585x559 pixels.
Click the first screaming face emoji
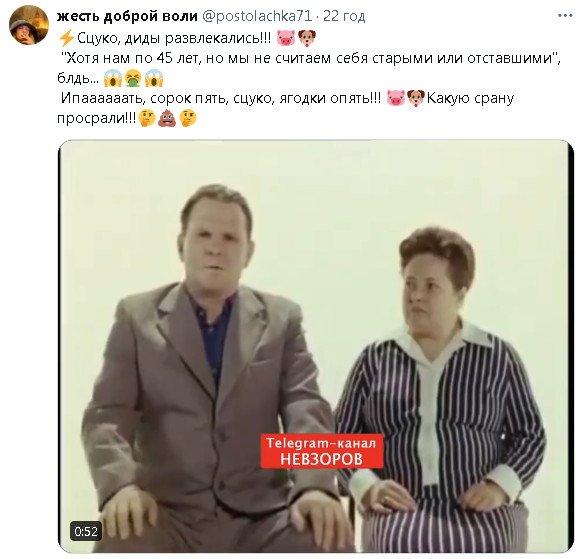click(x=112, y=78)
